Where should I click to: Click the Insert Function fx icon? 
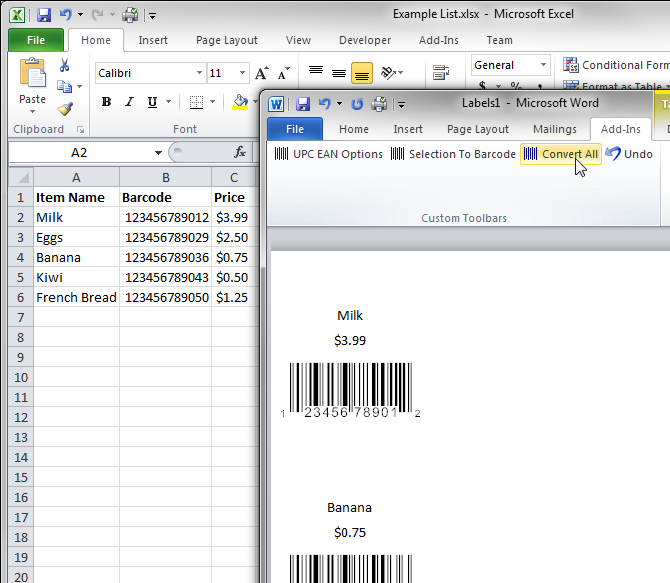pyautogui.click(x=240, y=152)
